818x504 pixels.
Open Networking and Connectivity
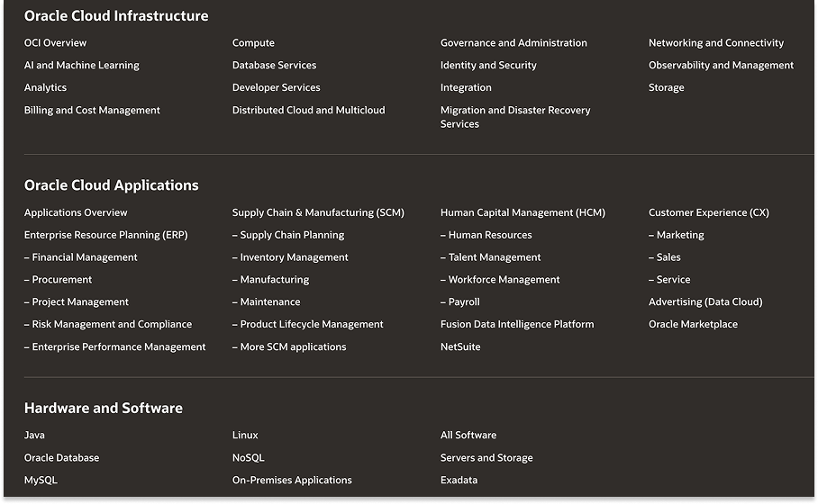(x=715, y=42)
